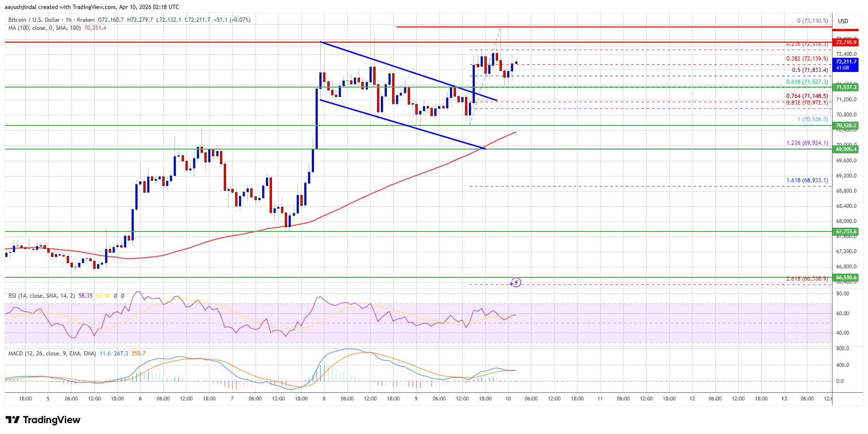
Task: Click the purple lightning bolt event icon
Action: tap(516, 283)
